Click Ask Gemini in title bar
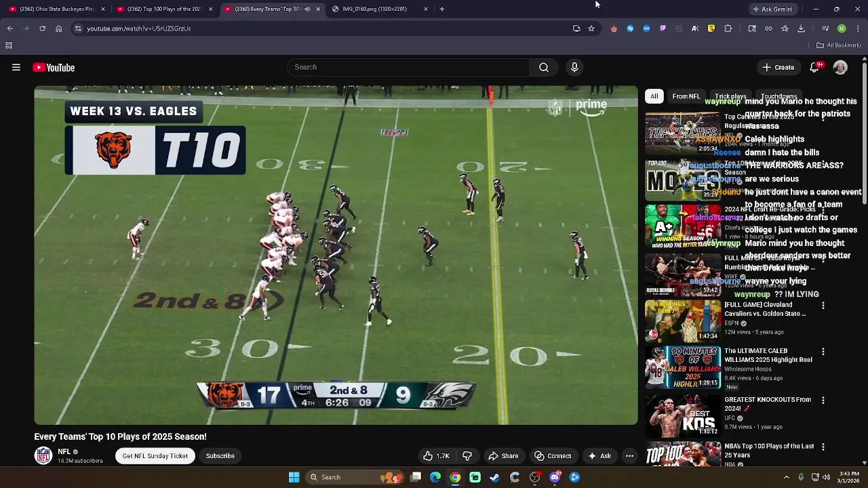Screen dimensions: 868x488 pos(774,9)
